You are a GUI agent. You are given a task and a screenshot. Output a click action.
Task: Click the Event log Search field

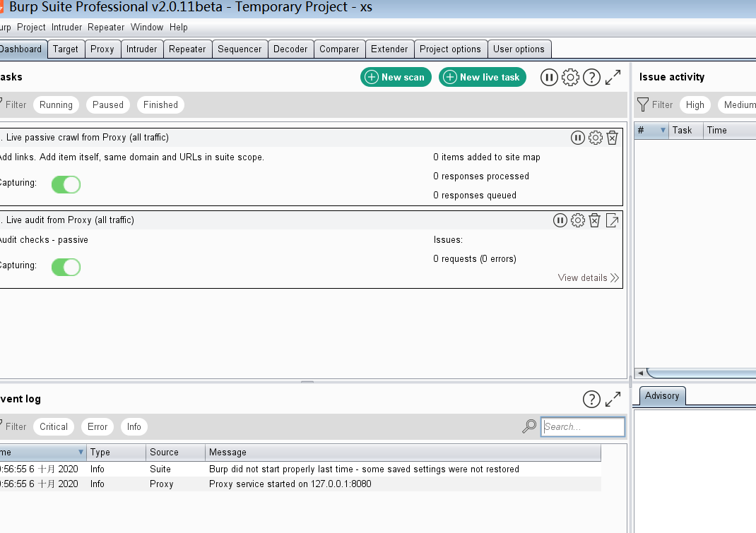click(583, 426)
